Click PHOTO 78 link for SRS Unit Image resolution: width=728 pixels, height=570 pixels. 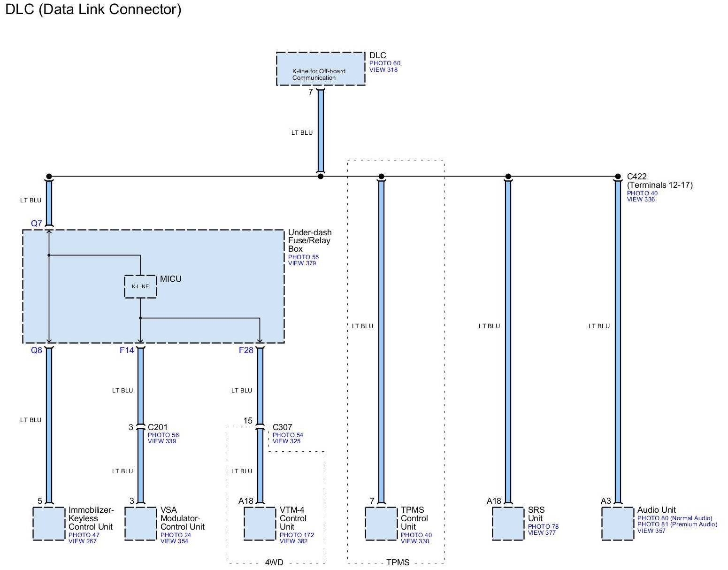pyautogui.click(x=543, y=527)
